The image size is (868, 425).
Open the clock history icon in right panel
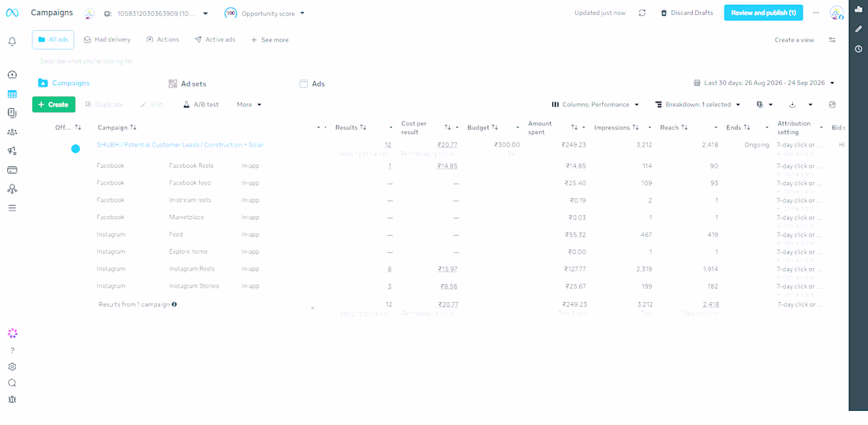[859, 49]
